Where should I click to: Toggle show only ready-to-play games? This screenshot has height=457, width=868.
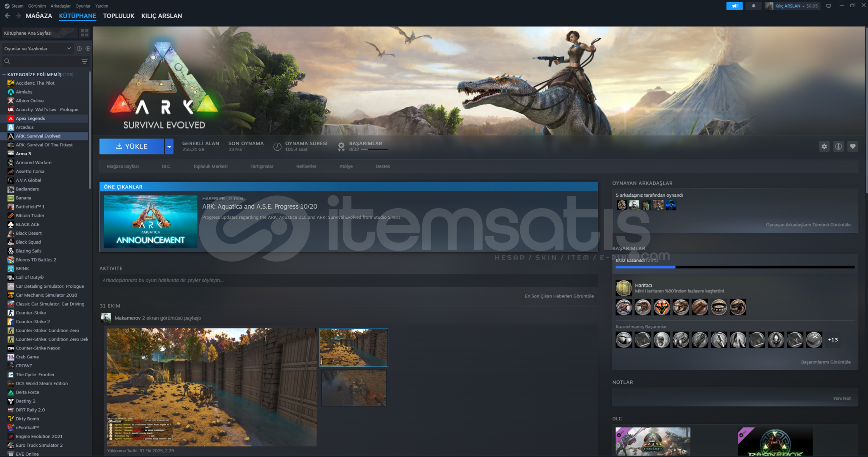(88, 49)
